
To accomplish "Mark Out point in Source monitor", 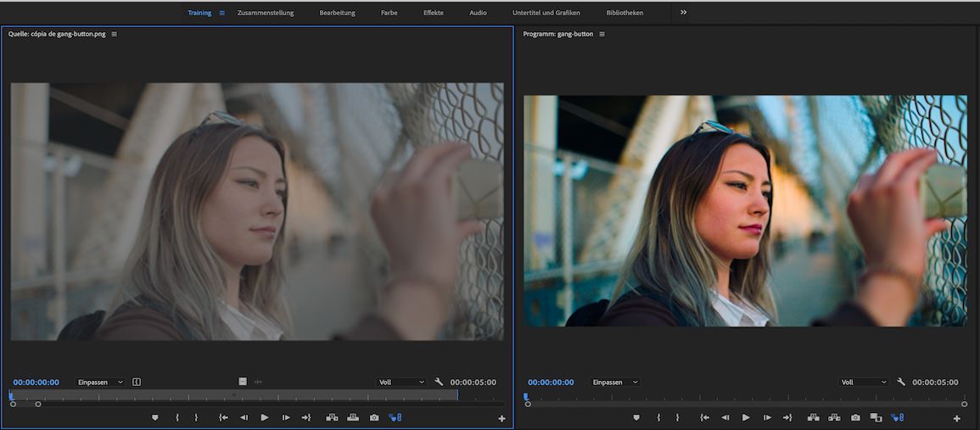I will point(196,417).
